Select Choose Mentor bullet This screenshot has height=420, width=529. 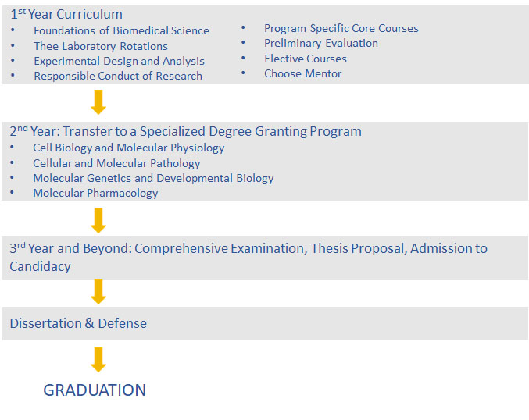302,73
